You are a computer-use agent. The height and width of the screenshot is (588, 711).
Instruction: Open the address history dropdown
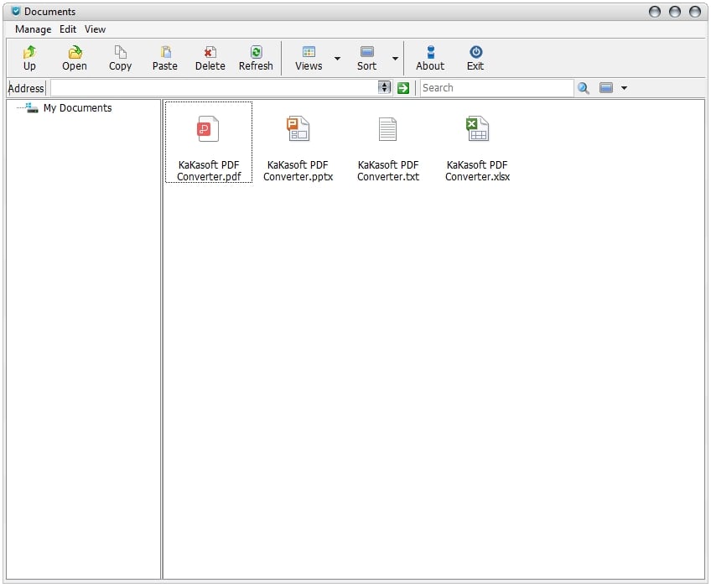[385, 87]
